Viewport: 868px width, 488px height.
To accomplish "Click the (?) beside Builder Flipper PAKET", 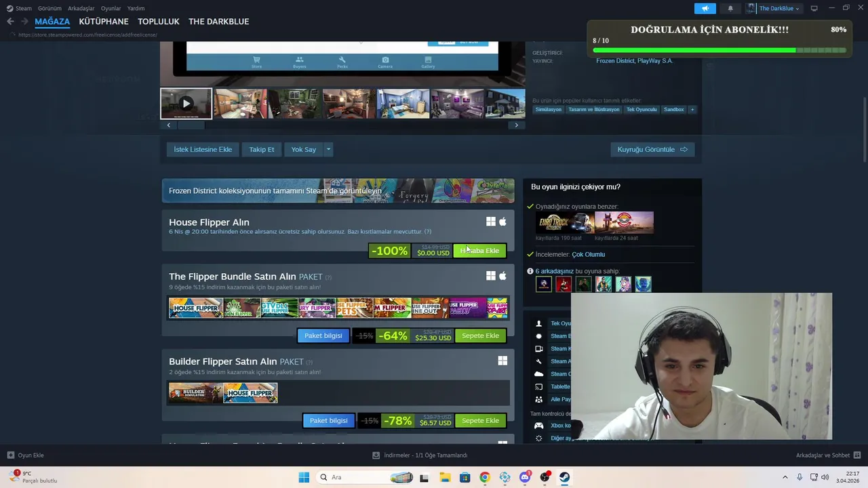I will [x=309, y=362].
